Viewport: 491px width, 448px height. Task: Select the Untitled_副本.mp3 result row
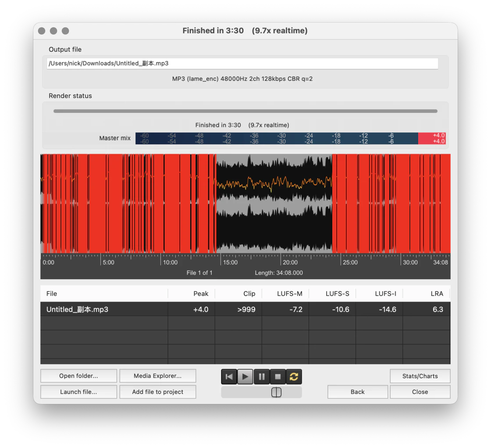point(105,309)
